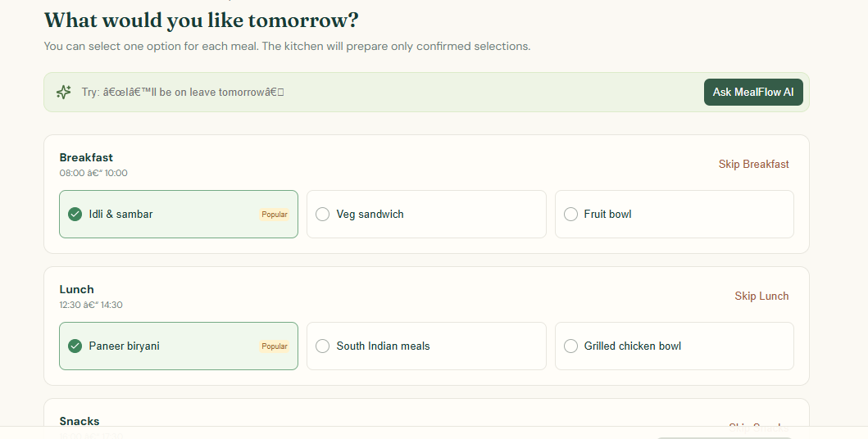This screenshot has height=439, width=868.
Task: Choose Fruit bowl for breakfast
Action: pos(675,214)
